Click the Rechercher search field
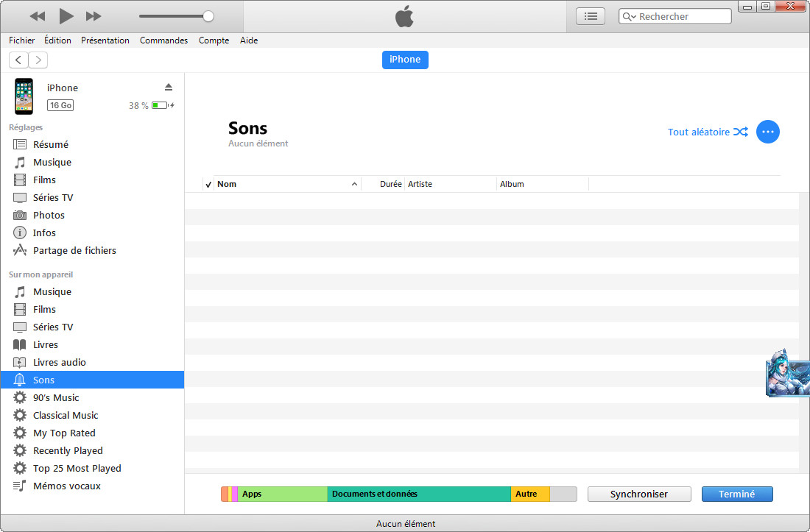 675,16
